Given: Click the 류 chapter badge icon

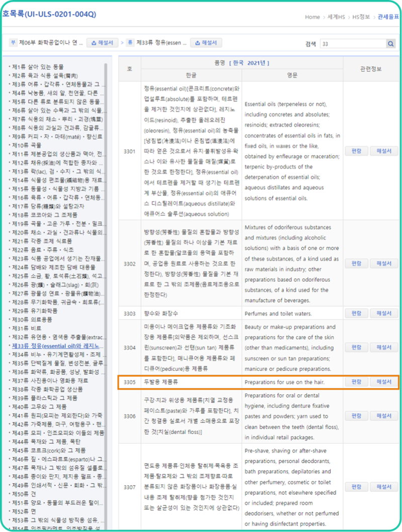Looking at the screenshot, I should pos(130,43).
